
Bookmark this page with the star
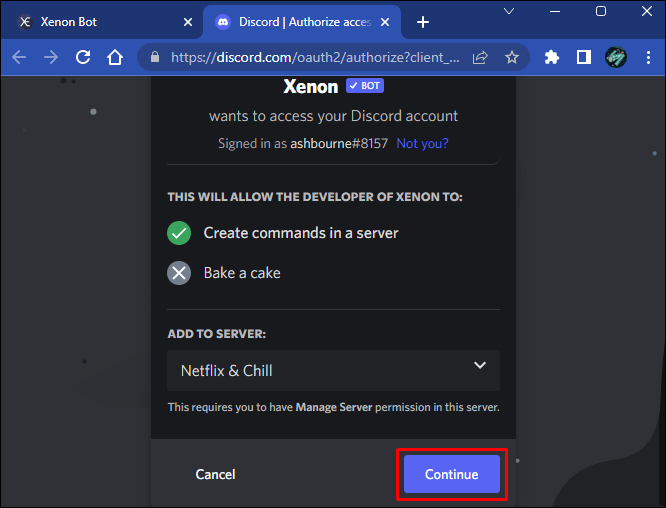(x=512, y=58)
